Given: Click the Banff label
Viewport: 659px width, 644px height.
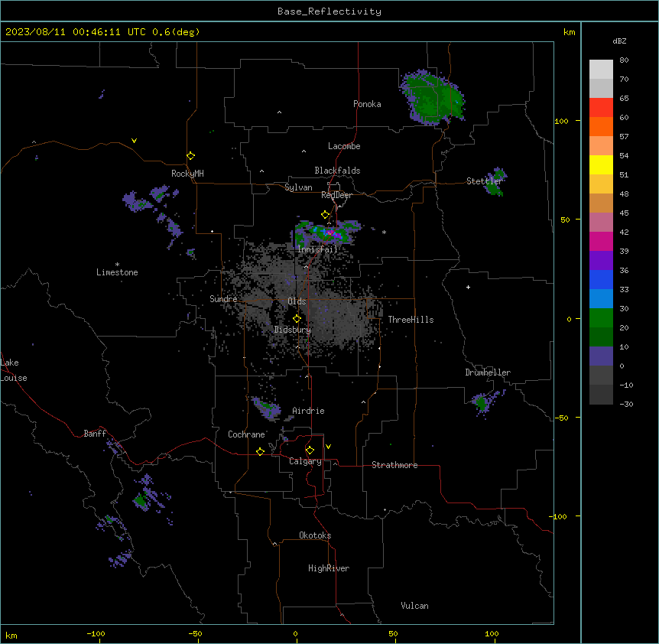Looking at the screenshot, I should (x=95, y=434).
